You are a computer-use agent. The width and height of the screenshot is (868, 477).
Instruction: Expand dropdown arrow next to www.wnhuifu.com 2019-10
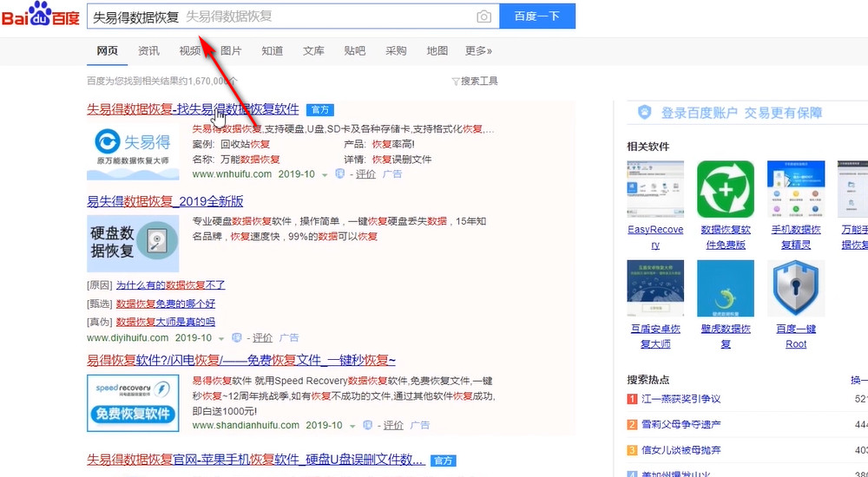325,175
